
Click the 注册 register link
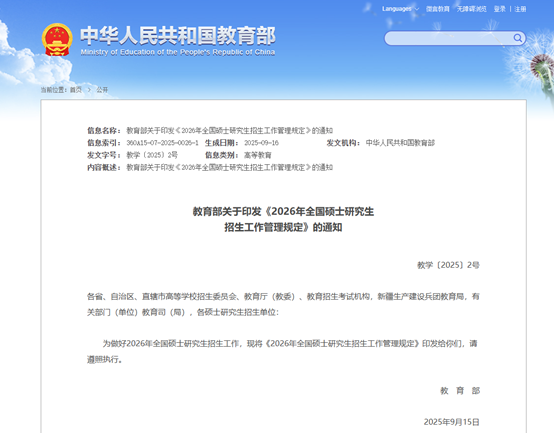click(520, 9)
